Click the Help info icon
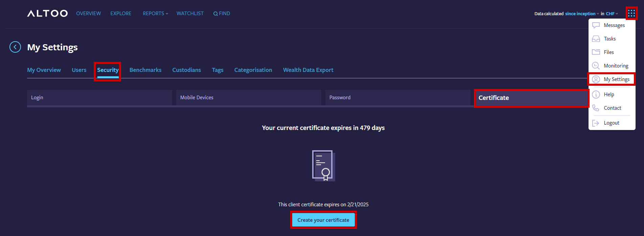Viewport: 644px width, 236px height. 596,95
